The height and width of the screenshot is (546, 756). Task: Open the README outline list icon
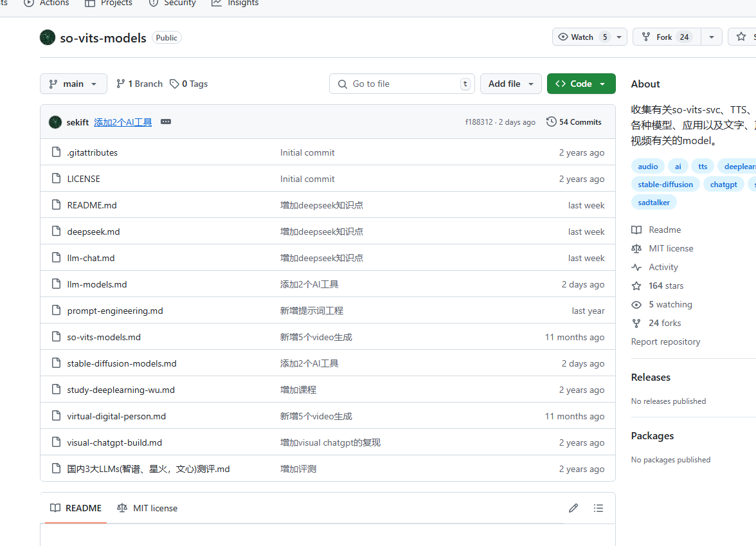pos(598,508)
